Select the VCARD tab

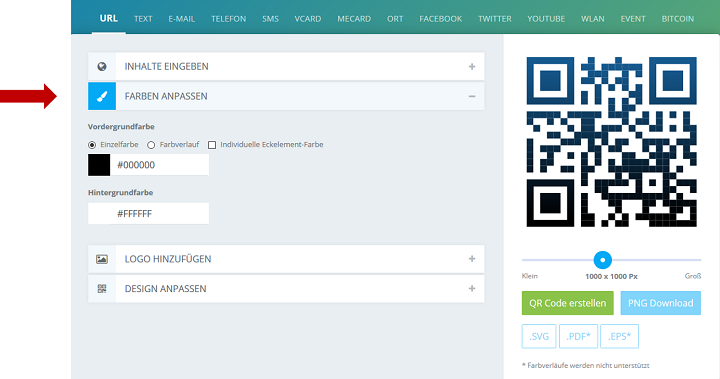(x=308, y=19)
